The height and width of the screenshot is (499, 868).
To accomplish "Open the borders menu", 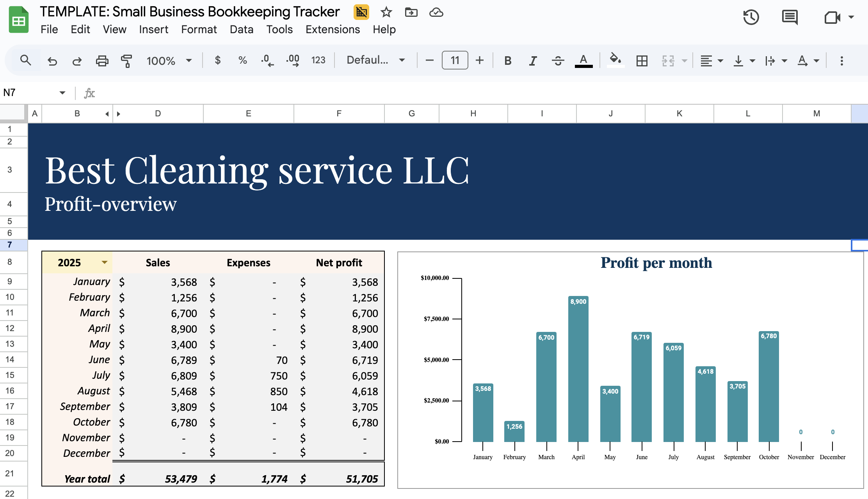I will 642,61.
